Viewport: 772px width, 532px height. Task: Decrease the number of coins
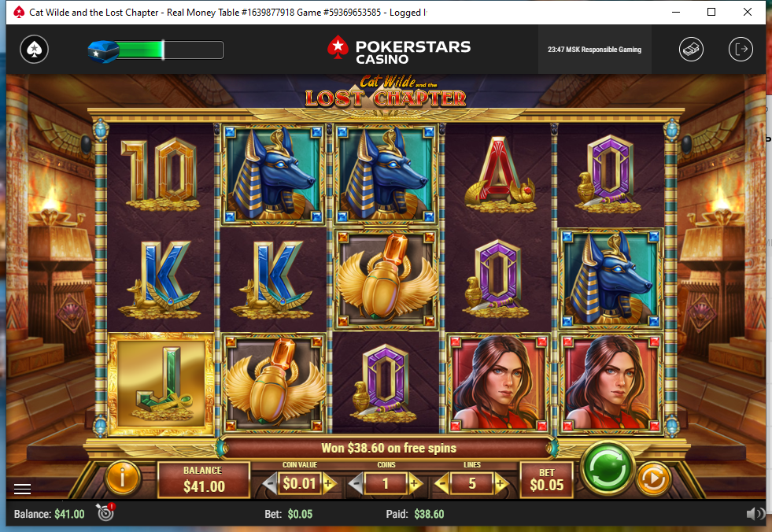coord(356,484)
